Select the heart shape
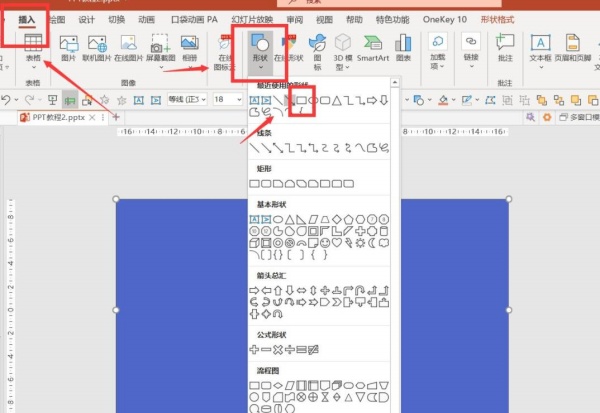 (x=336, y=243)
